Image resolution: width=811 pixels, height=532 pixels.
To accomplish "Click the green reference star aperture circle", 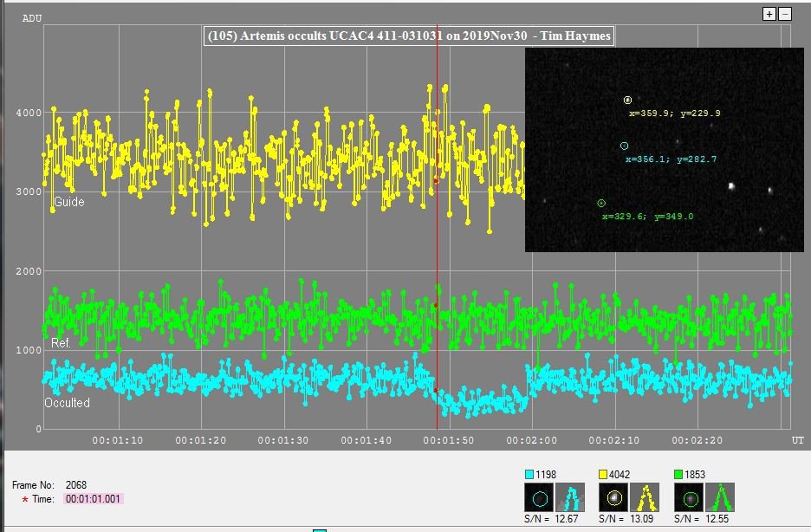I will (x=601, y=203).
